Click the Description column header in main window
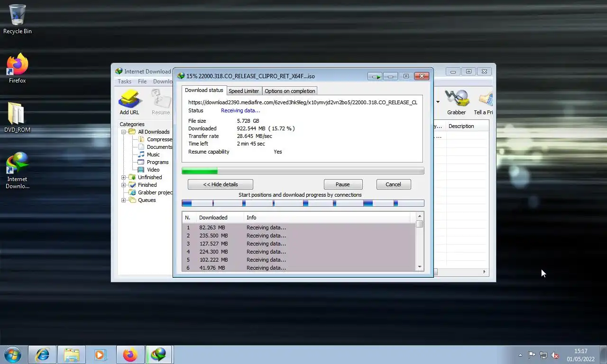The image size is (607, 364). pyautogui.click(x=467, y=126)
